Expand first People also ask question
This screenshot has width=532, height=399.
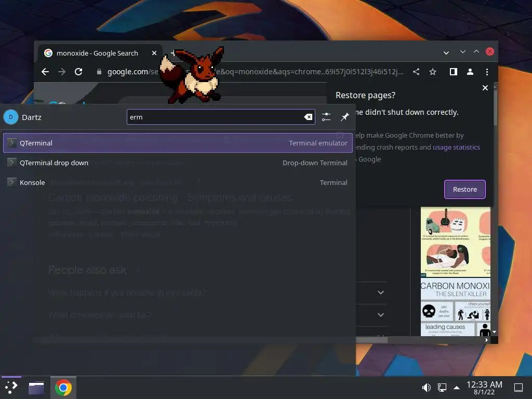tap(381, 292)
